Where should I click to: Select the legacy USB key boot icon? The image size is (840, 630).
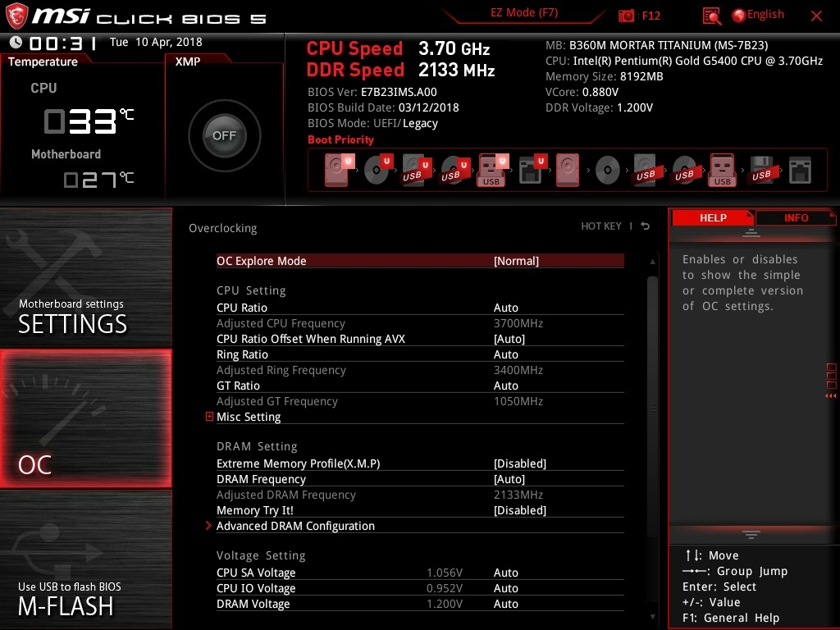[723, 171]
